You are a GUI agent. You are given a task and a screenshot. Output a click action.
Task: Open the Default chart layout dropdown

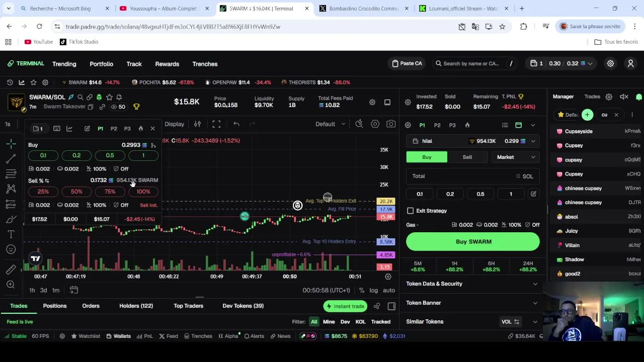tap(330, 124)
